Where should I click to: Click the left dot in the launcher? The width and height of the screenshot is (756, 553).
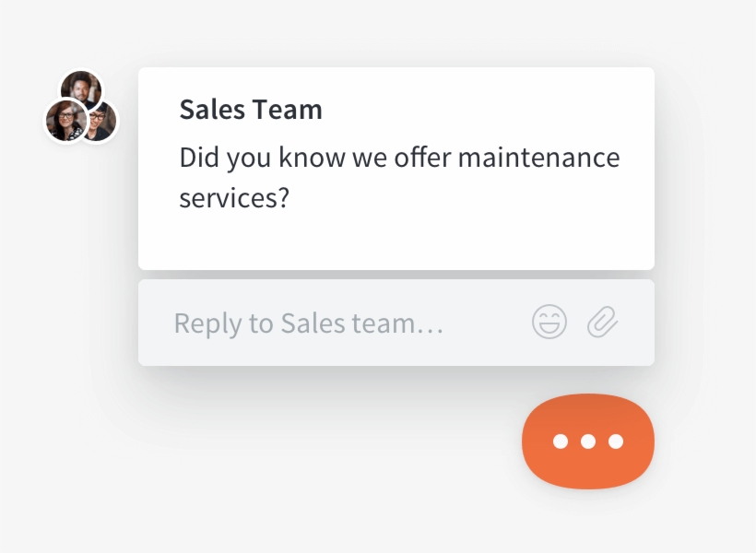560,442
